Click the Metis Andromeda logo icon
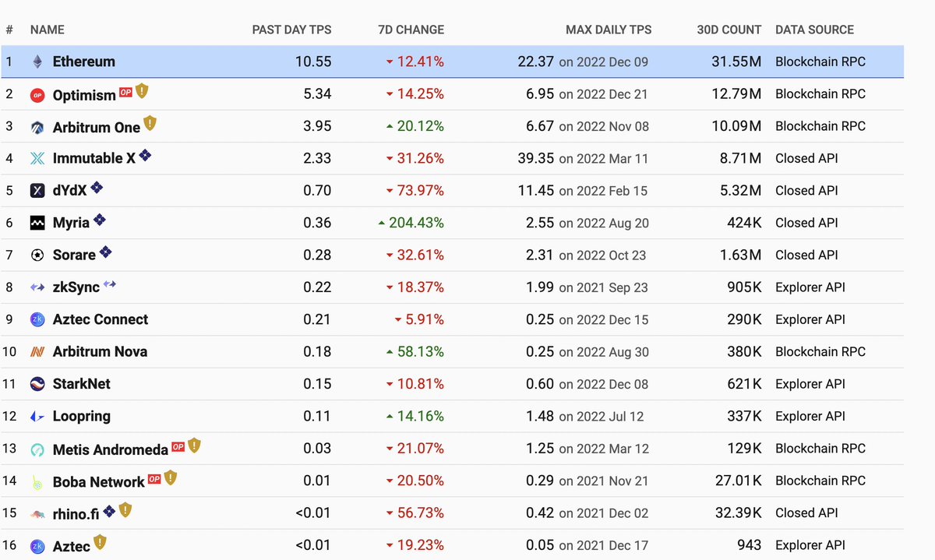935x560 pixels. click(x=37, y=449)
